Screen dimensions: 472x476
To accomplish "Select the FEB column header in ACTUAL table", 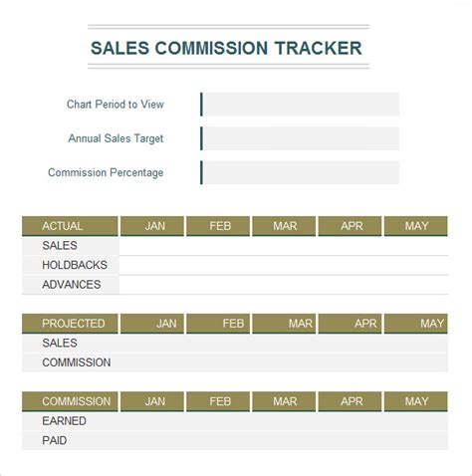I will pyautogui.click(x=218, y=226).
